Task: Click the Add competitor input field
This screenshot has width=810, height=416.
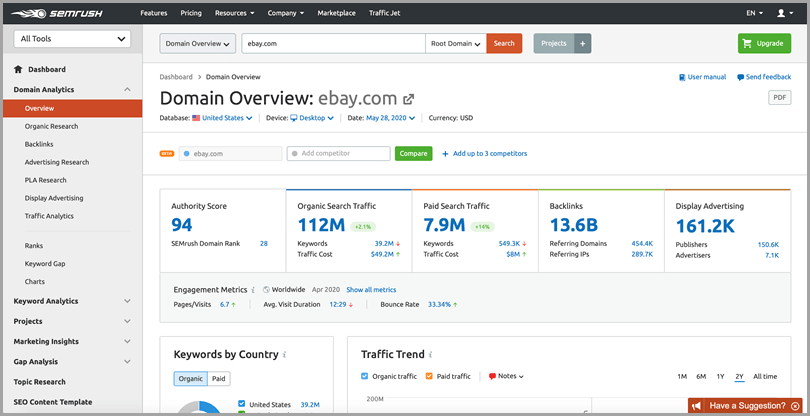Action: pyautogui.click(x=338, y=153)
